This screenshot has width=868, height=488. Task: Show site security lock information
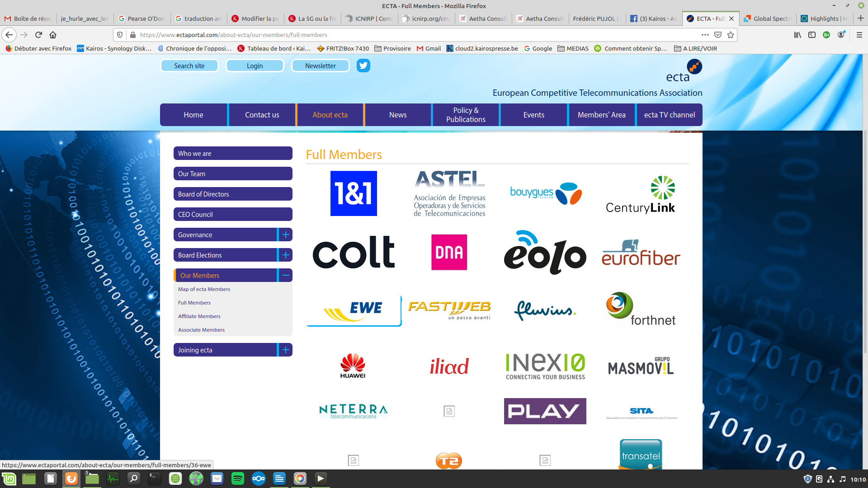click(132, 35)
